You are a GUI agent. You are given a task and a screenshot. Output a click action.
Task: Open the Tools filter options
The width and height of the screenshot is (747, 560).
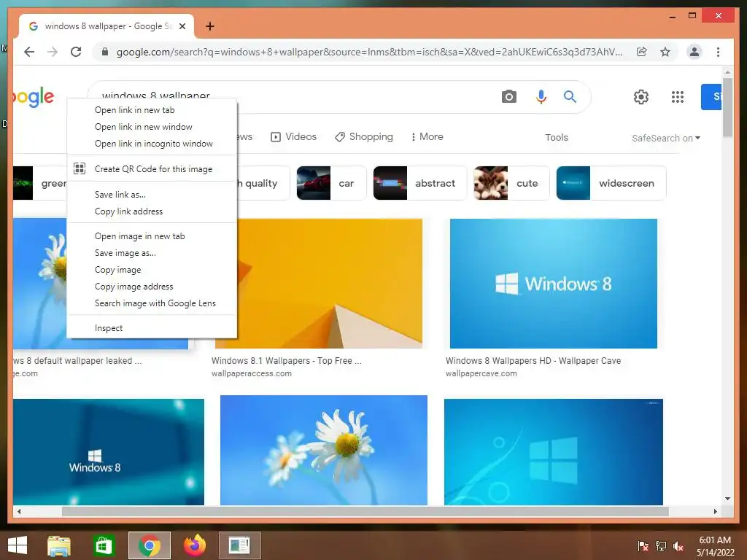click(557, 138)
